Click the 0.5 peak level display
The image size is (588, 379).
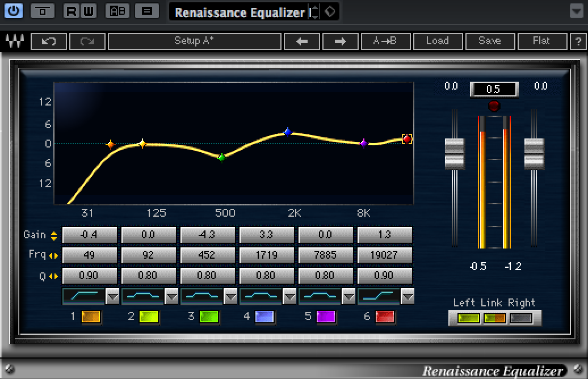(494, 89)
